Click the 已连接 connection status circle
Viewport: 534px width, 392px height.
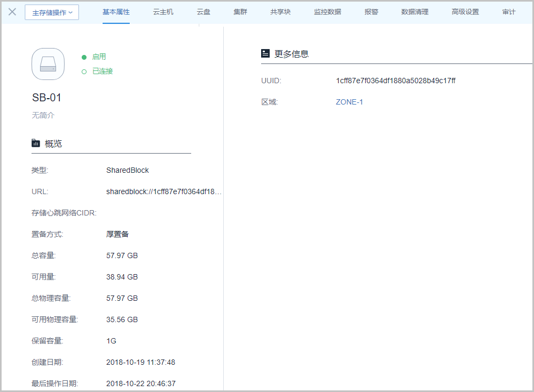pyautogui.click(x=84, y=71)
